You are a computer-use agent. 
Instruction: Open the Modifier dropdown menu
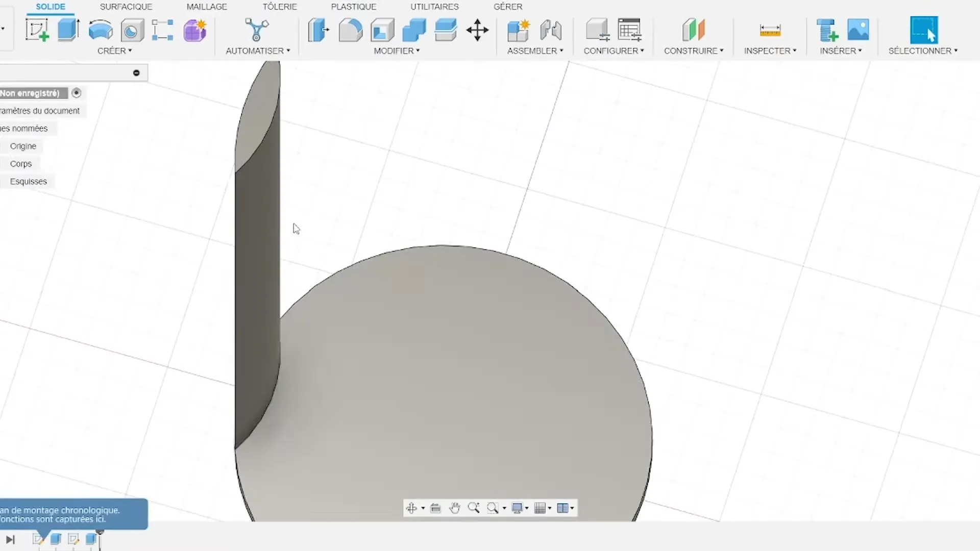397,51
